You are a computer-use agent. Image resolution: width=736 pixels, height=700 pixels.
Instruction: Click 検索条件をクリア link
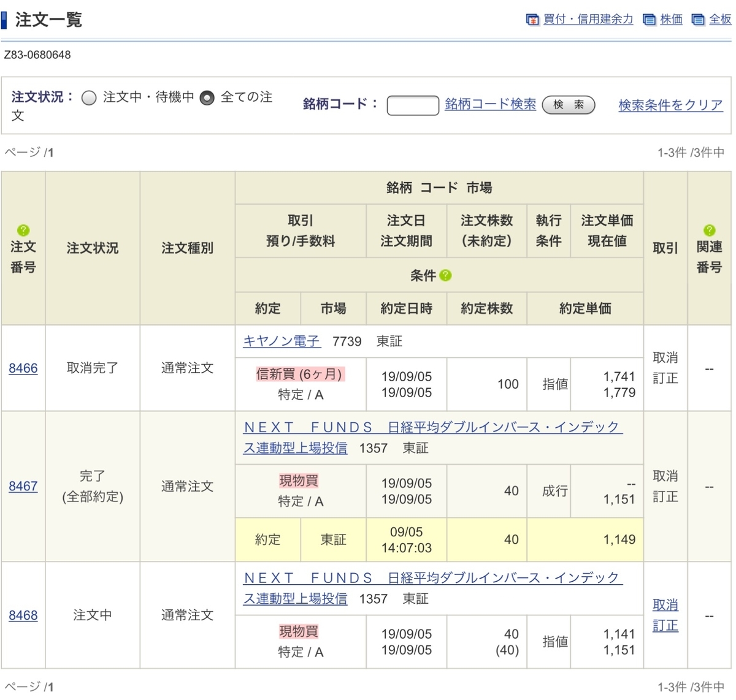point(670,105)
